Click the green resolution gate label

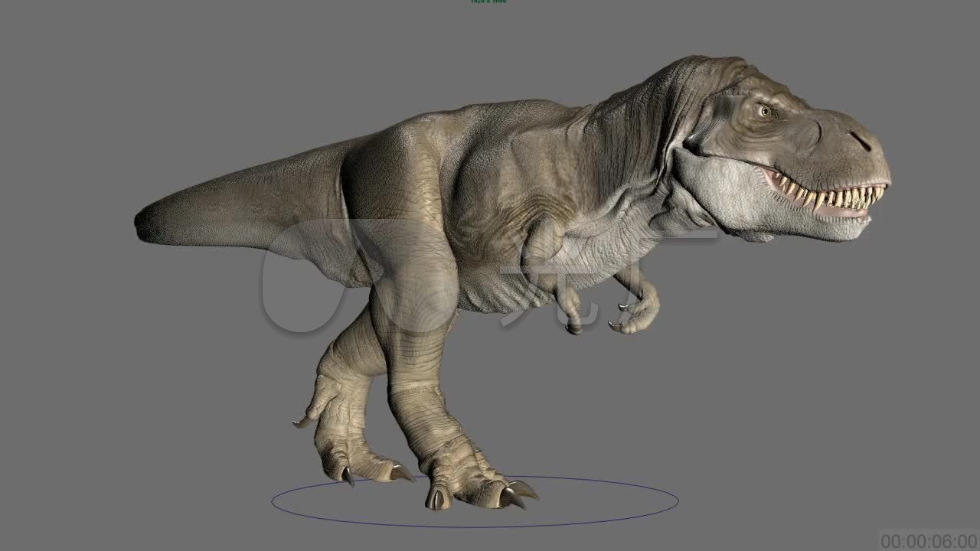(x=488, y=2)
